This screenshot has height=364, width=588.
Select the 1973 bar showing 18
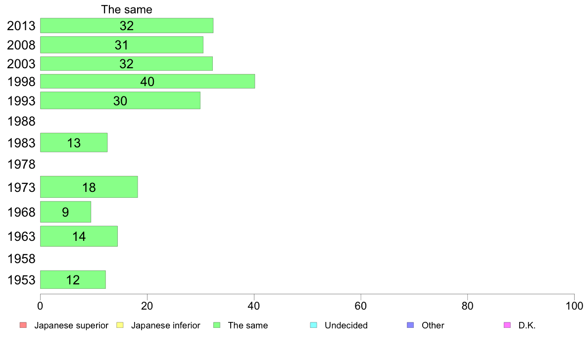click(89, 186)
